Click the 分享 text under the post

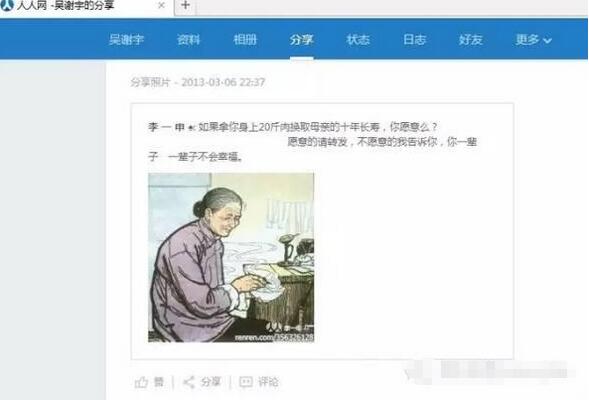tap(210, 382)
